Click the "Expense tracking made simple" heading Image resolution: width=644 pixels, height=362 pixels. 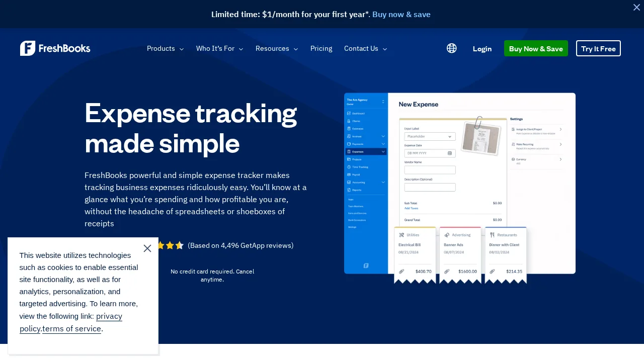pos(191,128)
